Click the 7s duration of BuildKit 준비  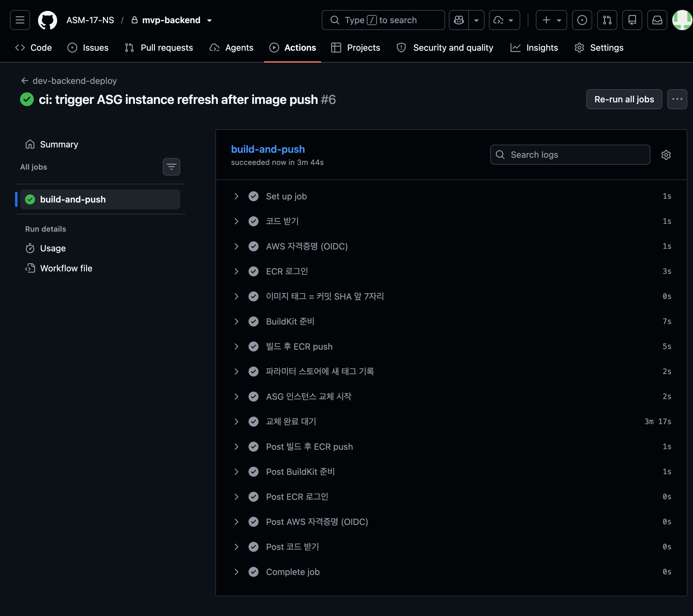tap(667, 321)
